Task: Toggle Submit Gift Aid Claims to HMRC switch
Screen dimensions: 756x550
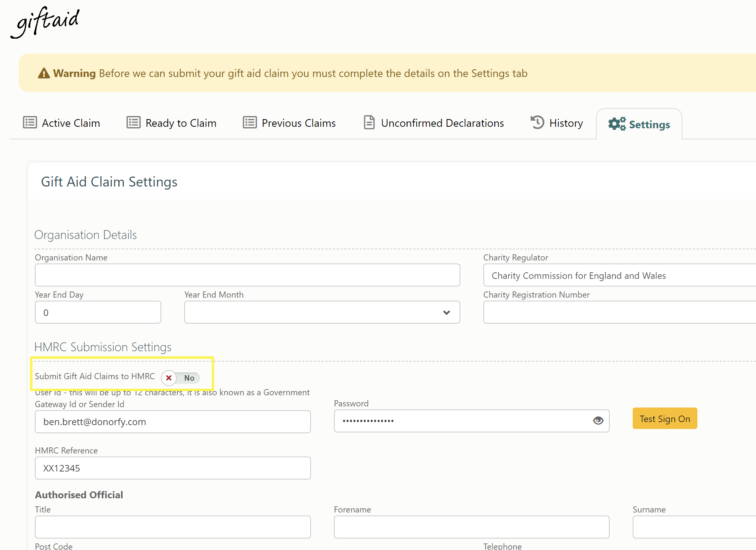Action: pos(180,378)
